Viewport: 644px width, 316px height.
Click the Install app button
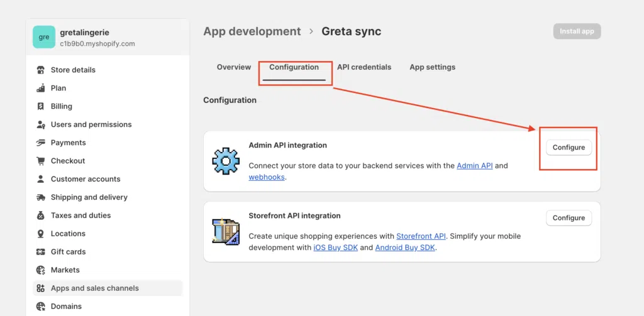coord(577,31)
